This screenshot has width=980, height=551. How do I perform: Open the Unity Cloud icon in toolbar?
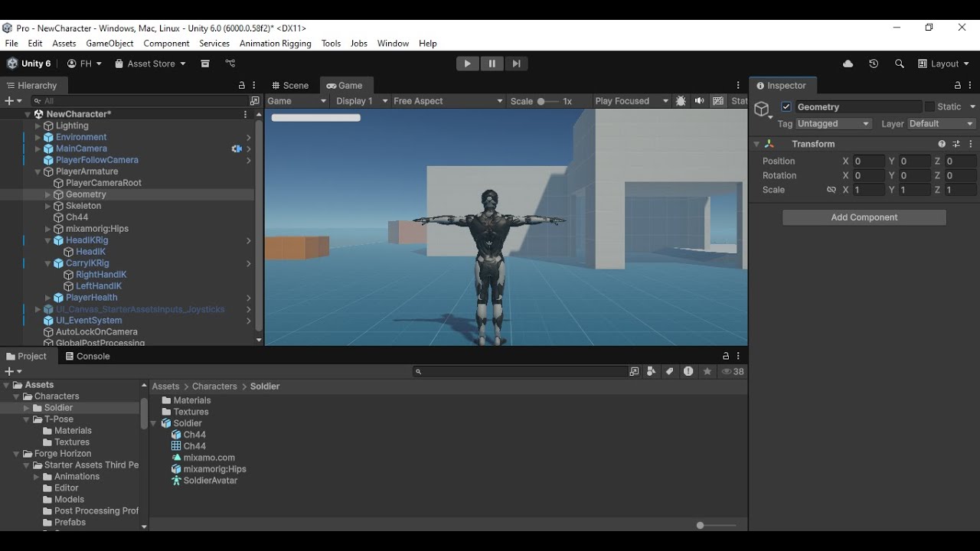[848, 64]
